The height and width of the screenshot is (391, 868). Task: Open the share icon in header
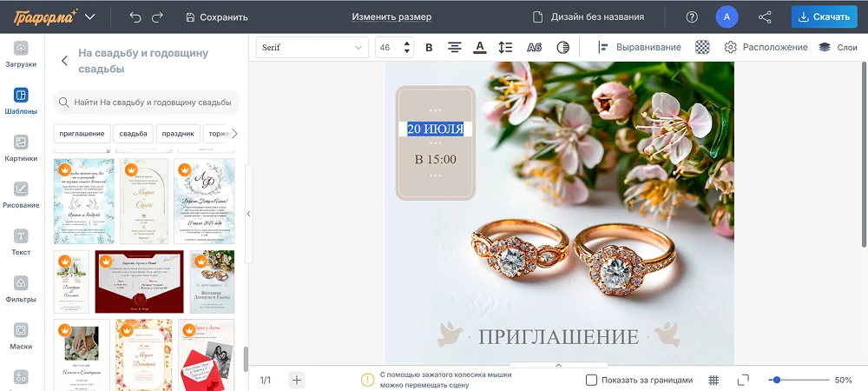pos(765,17)
